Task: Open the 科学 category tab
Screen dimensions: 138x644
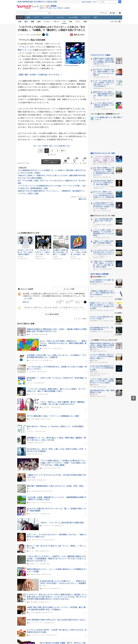Action: (x=71, y=22)
